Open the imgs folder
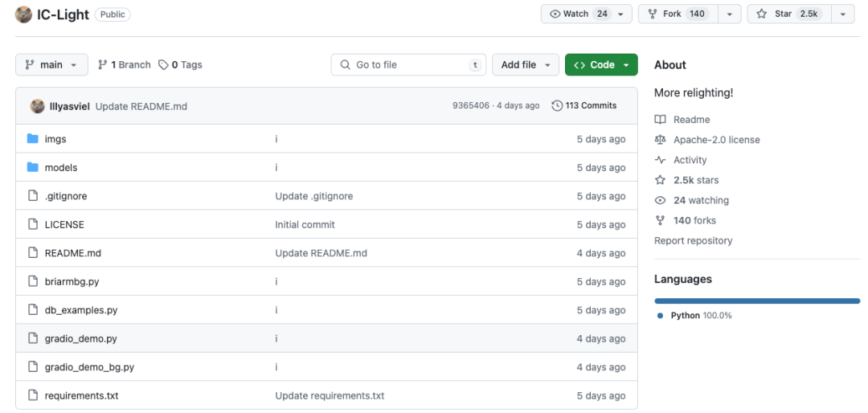The width and height of the screenshot is (868, 413). (55, 139)
